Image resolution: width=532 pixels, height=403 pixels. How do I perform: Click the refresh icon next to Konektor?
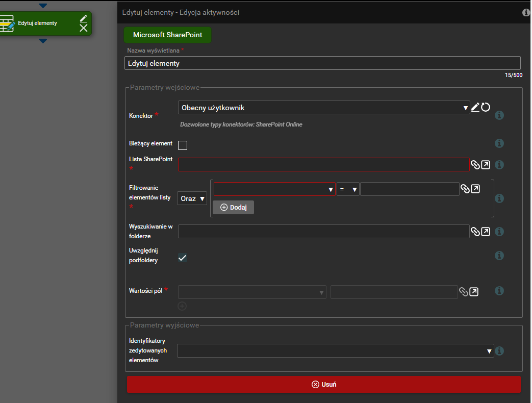click(486, 107)
